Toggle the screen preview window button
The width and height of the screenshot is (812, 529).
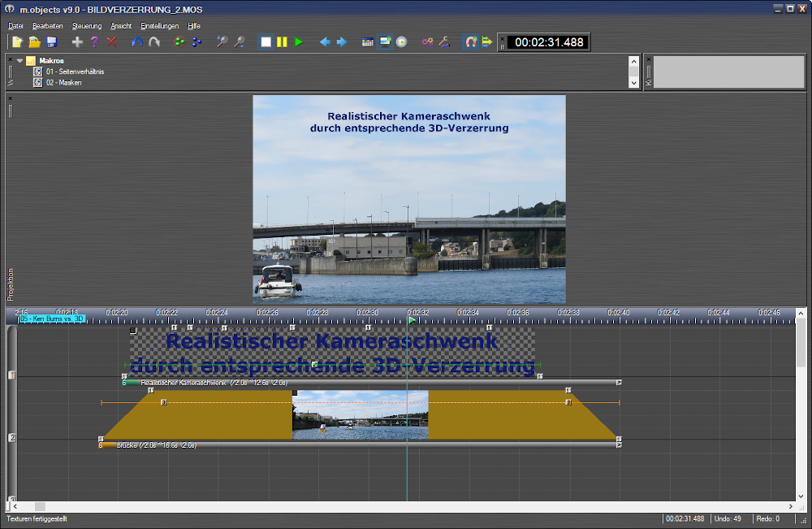385,41
